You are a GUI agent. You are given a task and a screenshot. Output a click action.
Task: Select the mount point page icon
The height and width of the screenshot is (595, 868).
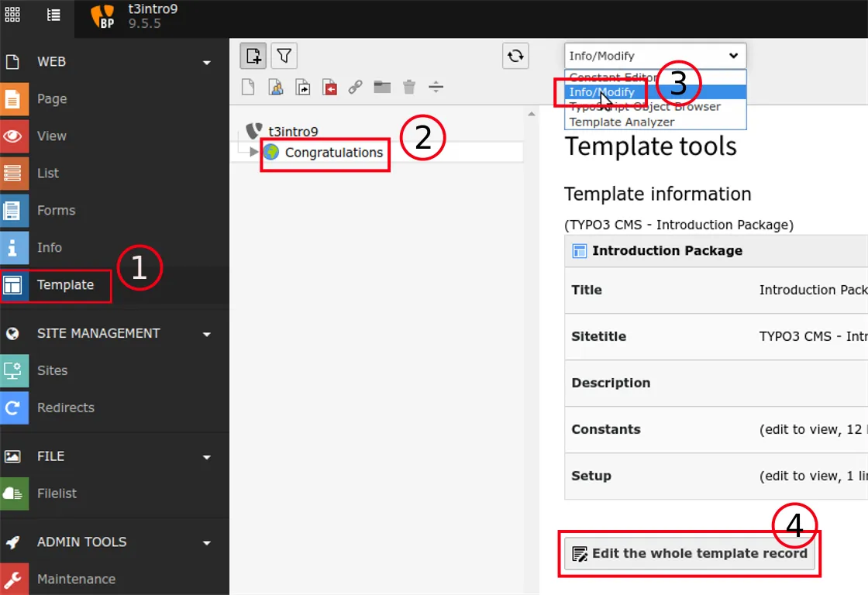[330, 88]
